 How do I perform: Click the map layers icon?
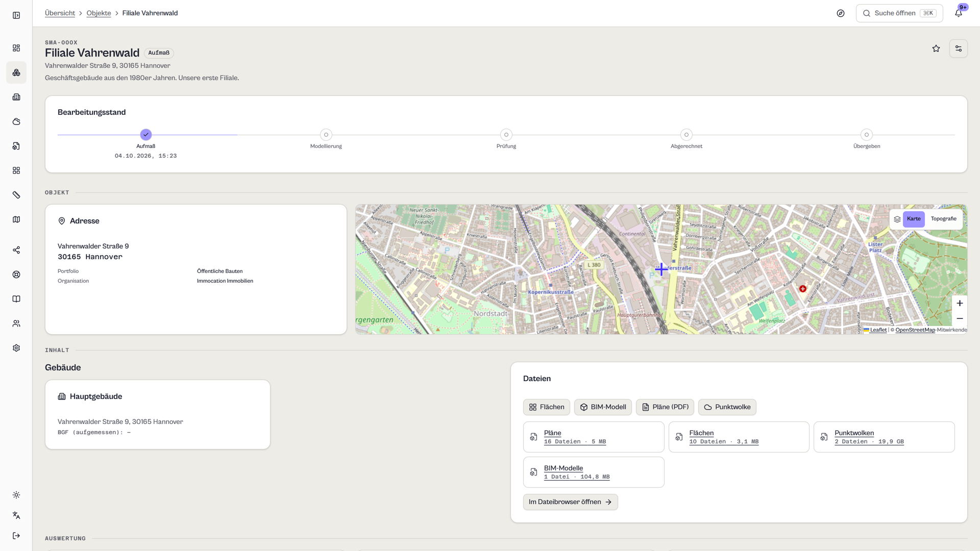pos(897,219)
